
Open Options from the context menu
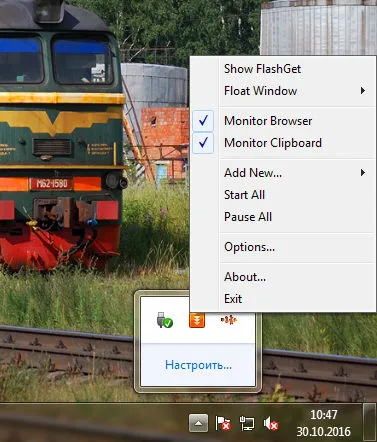click(282, 247)
